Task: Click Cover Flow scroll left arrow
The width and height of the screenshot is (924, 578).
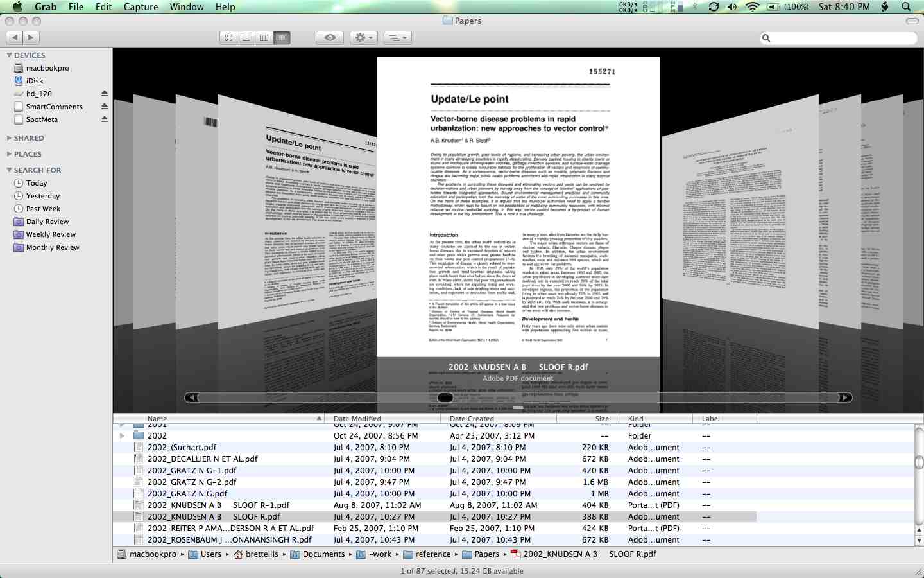Action: tap(191, 398)
